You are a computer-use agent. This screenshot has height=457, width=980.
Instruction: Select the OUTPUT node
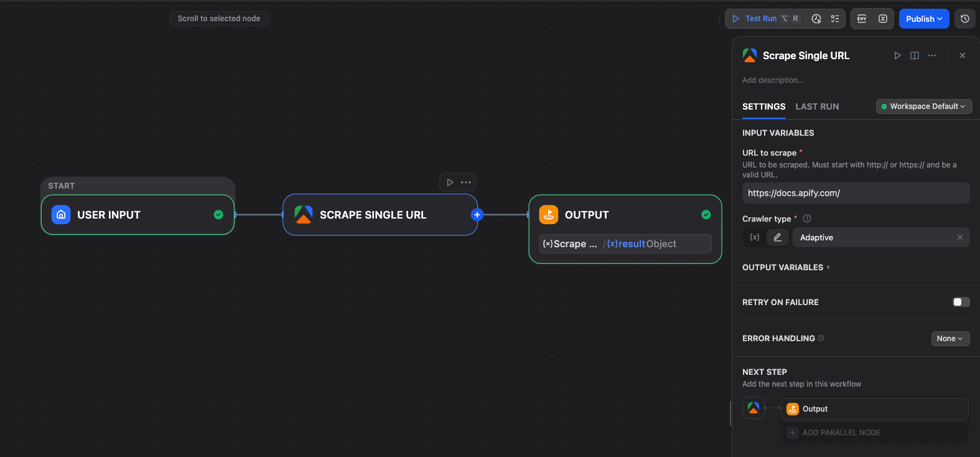point(625,229)
